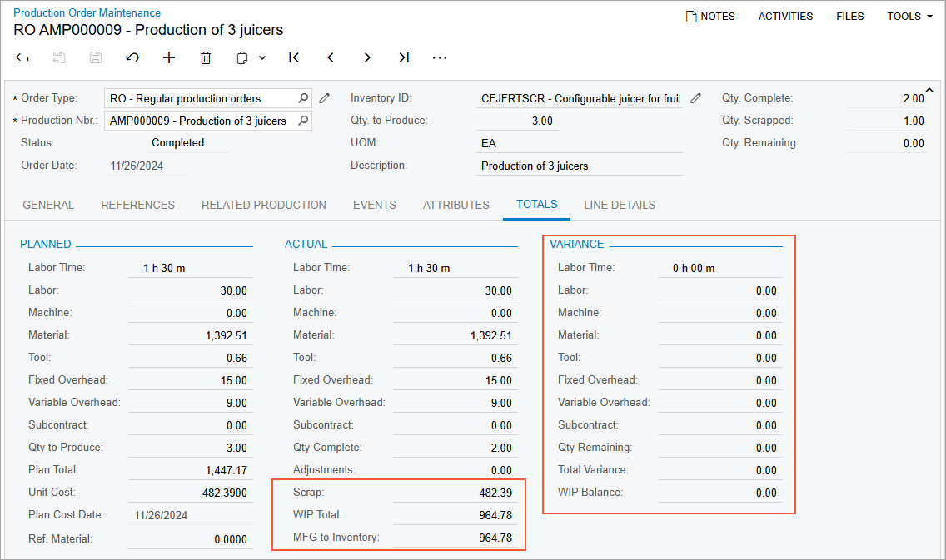
Task: Click the back arrow toolbar icon
Action: click(x=22, y=57)
